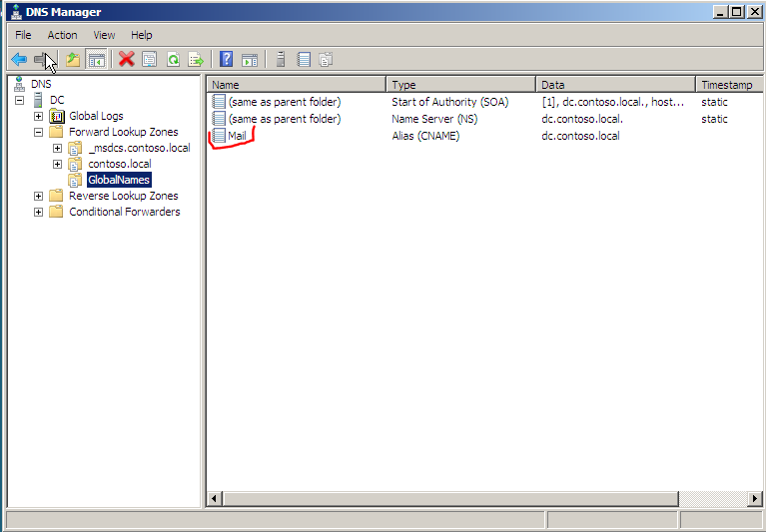This screenshot has width=766, height=532.
Task: Go up one level with folder icon
Action: (x=73, y=60)
